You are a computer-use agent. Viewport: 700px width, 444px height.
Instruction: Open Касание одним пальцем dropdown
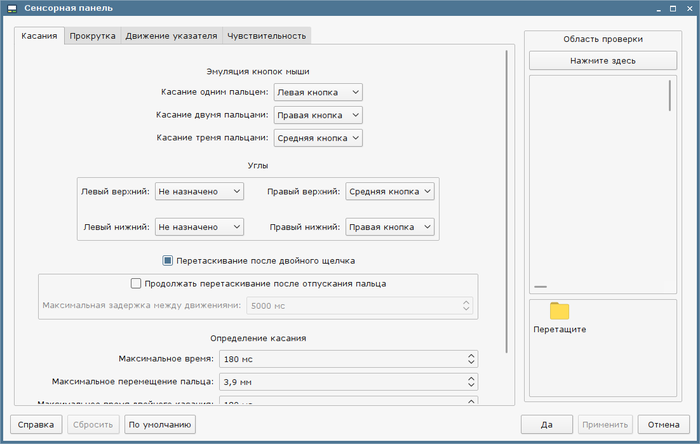(317, 92)
